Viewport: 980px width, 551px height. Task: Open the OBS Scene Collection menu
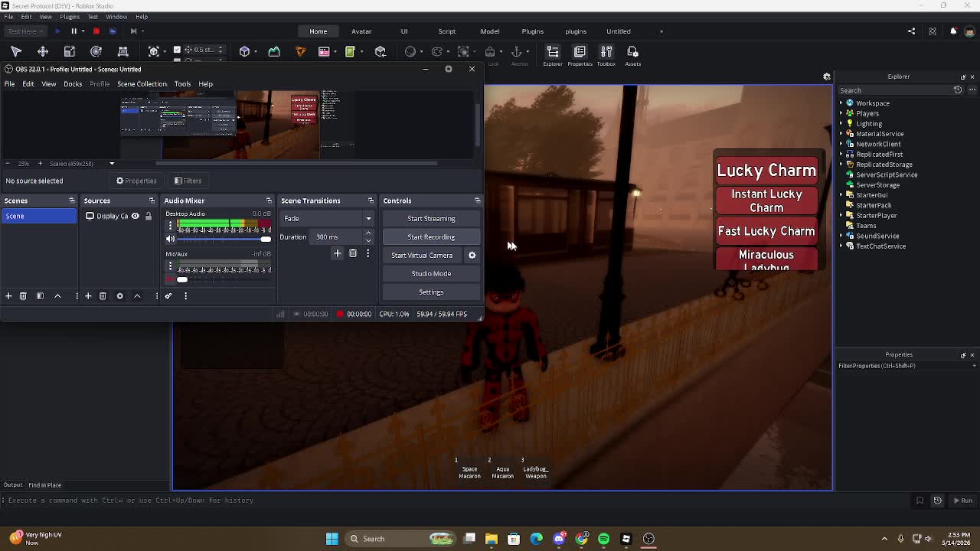pyautogui.click(x=142, y=84)
